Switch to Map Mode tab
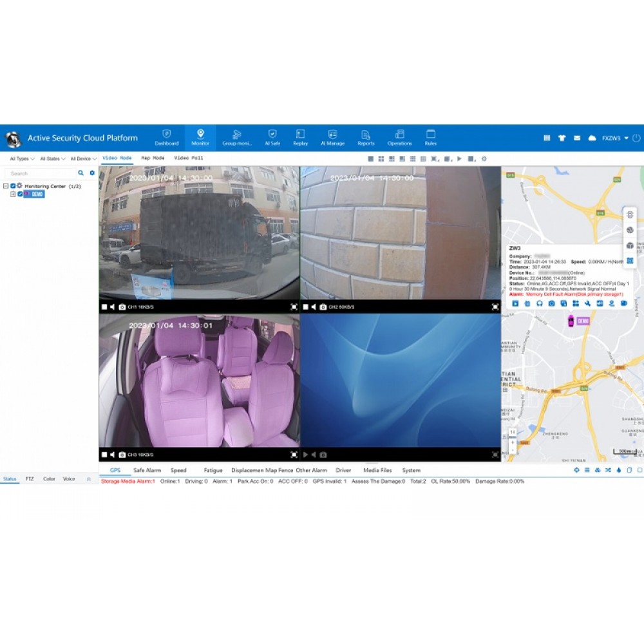The image size is (644, 644). coord(153,158)
